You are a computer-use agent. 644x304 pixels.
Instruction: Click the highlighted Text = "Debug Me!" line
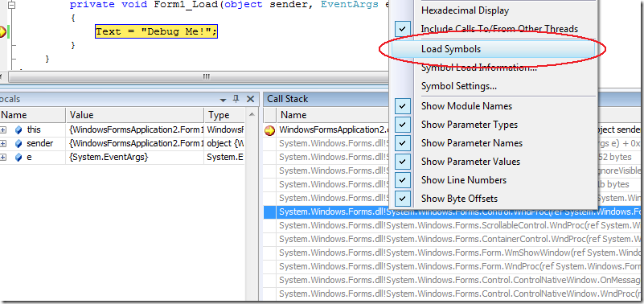157,31
